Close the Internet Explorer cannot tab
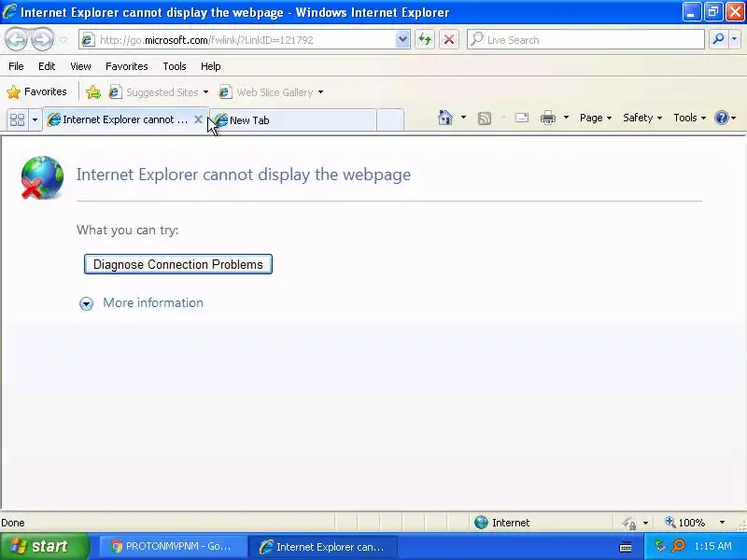 click(198, 119)
